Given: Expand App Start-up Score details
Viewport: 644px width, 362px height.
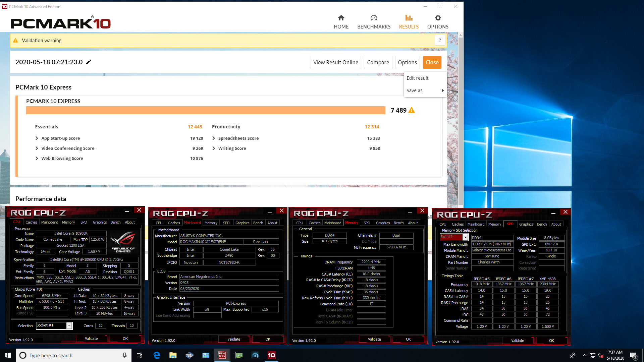Looking at the screenshot, I should (37, 138).
